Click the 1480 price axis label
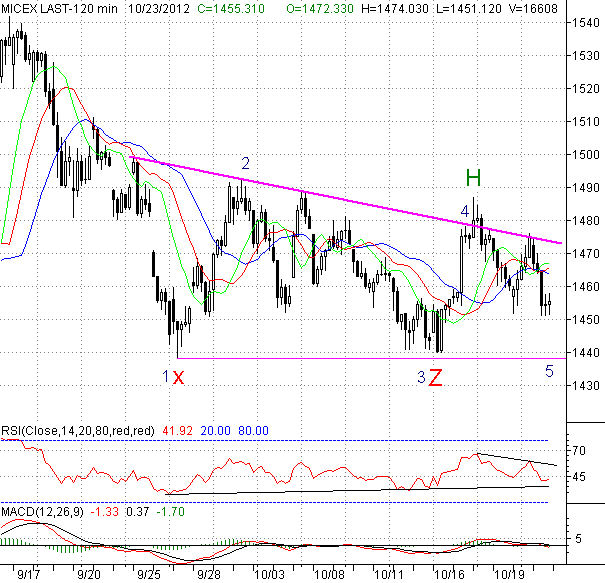The height and width of the screenshot is (583, 605). (585, 221)
